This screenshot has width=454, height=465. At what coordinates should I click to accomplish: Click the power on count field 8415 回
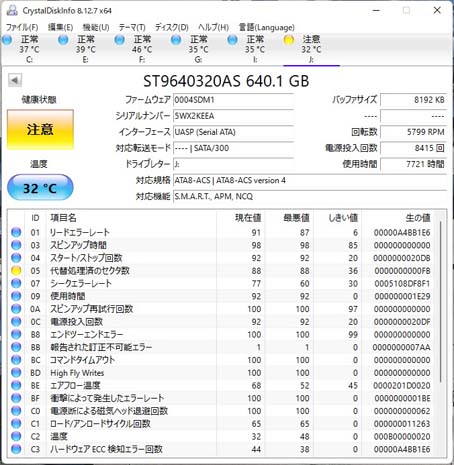(413, 148)
